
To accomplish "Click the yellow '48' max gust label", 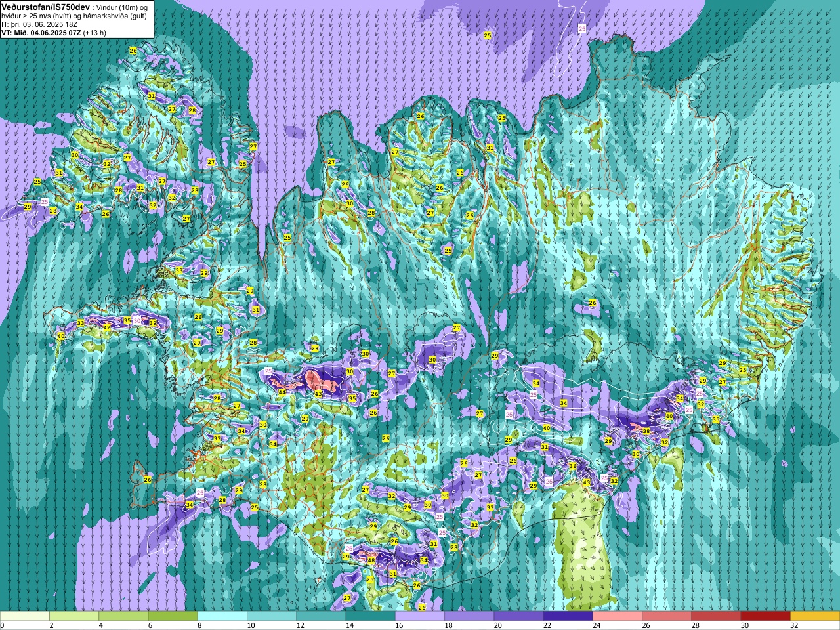I will [371, 560].
